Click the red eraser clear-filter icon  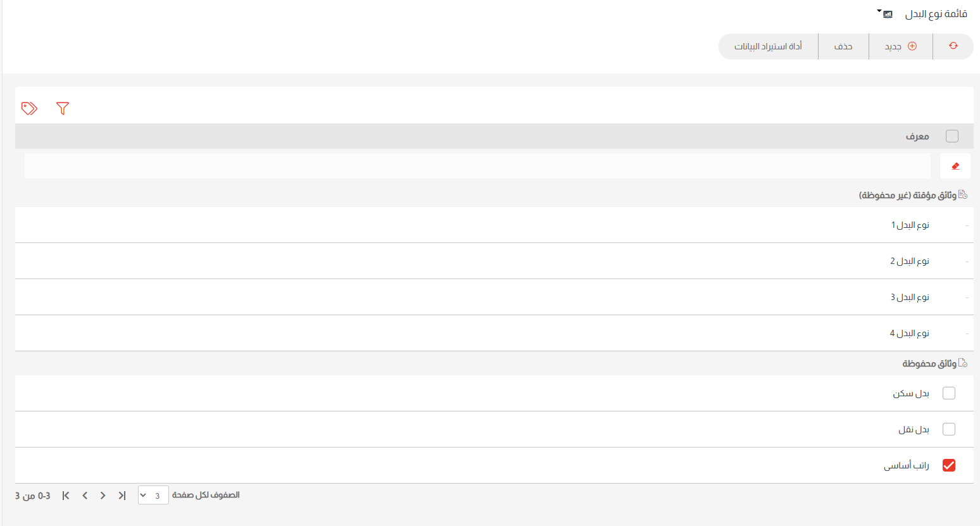click(955, 166)
